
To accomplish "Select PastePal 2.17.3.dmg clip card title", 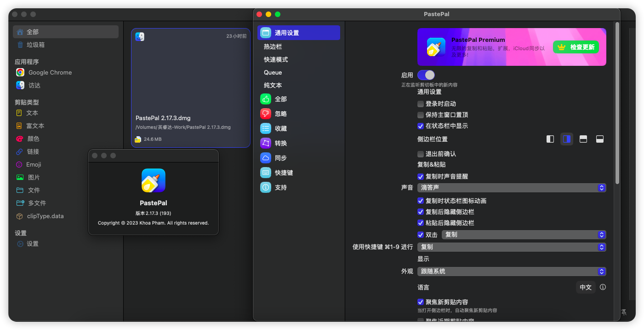I will pos(163,118).
